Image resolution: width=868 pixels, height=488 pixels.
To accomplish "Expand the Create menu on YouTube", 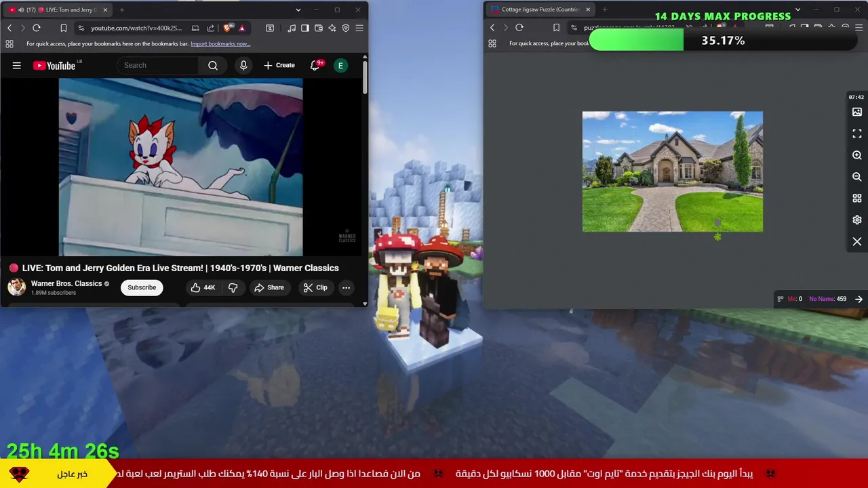I will coord(279,65).
